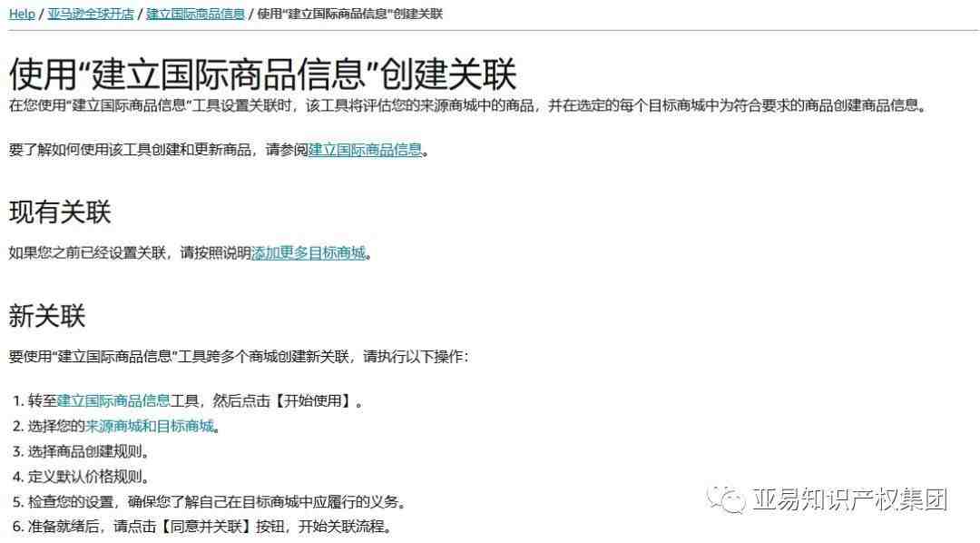980x543 pixels.
Task: Go to 亚马逊全球开店 breadcrumb link
Action: tap(91, 14)
